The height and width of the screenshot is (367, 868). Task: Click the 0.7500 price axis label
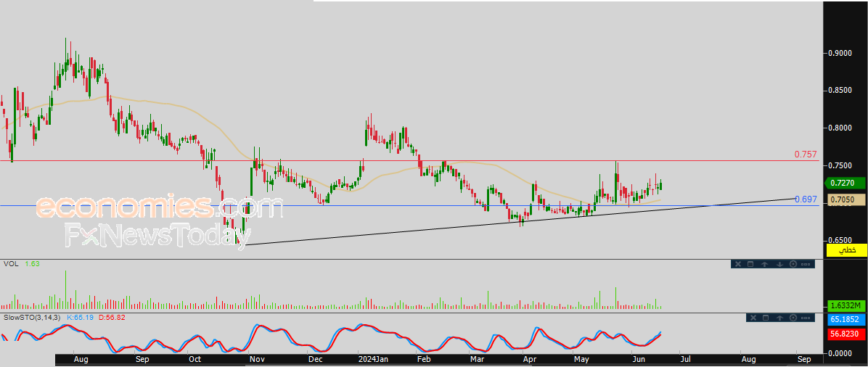point(840,165)
